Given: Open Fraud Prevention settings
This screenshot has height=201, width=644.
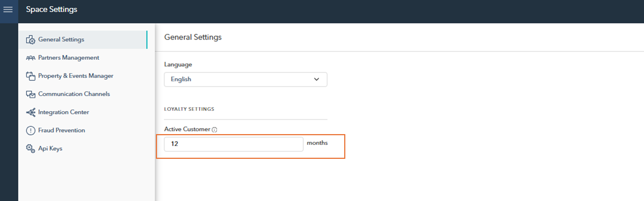Looking at the screenshot, I should 83,130.
